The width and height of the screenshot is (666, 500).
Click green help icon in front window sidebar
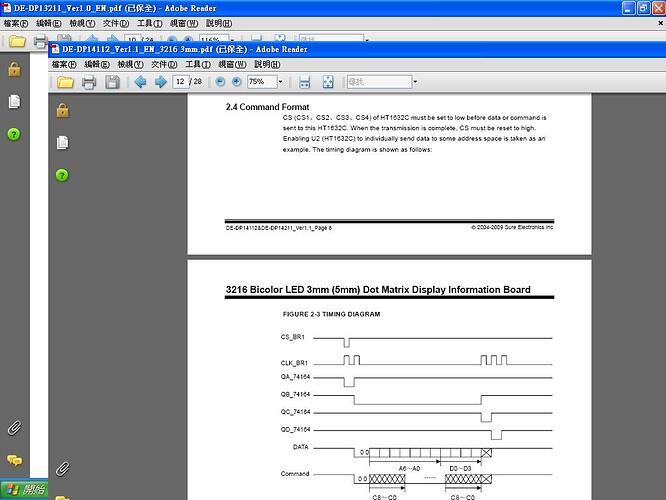coord(62,175)
